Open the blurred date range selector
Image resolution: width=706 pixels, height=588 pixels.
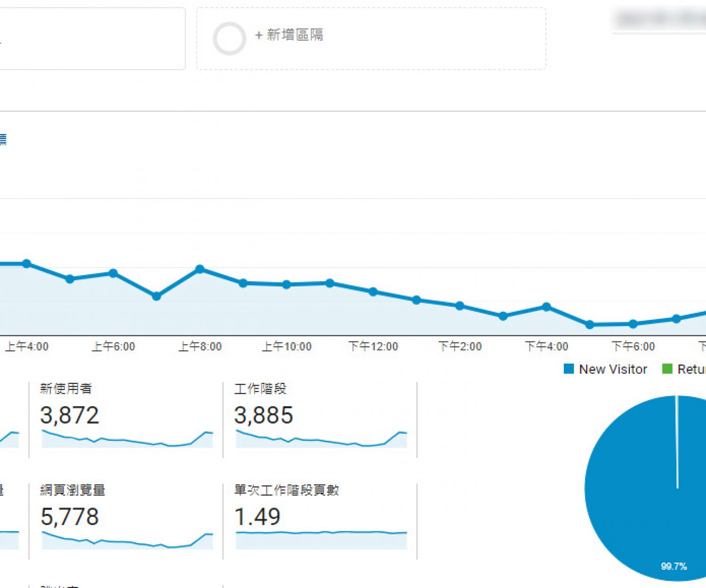click(x=659, y=20)
